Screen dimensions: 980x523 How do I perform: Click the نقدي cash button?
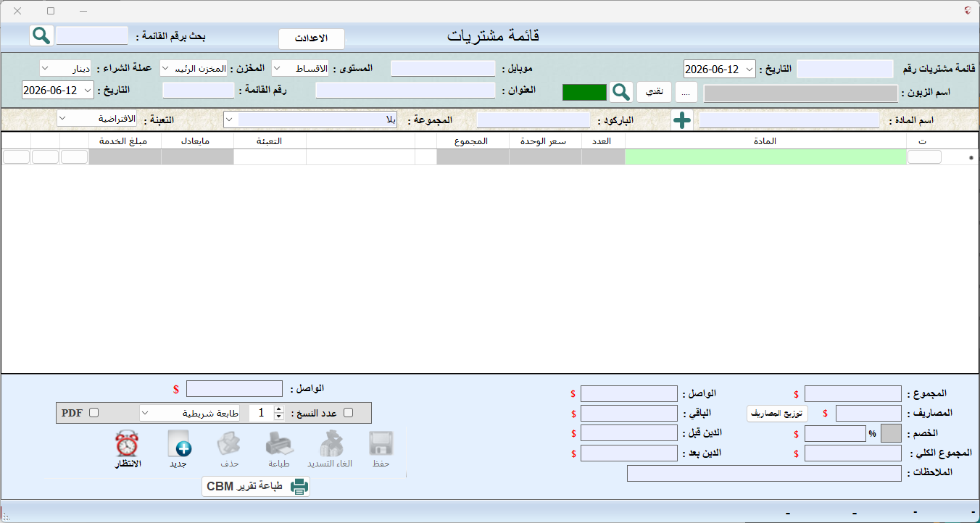[x=655, y=92]
